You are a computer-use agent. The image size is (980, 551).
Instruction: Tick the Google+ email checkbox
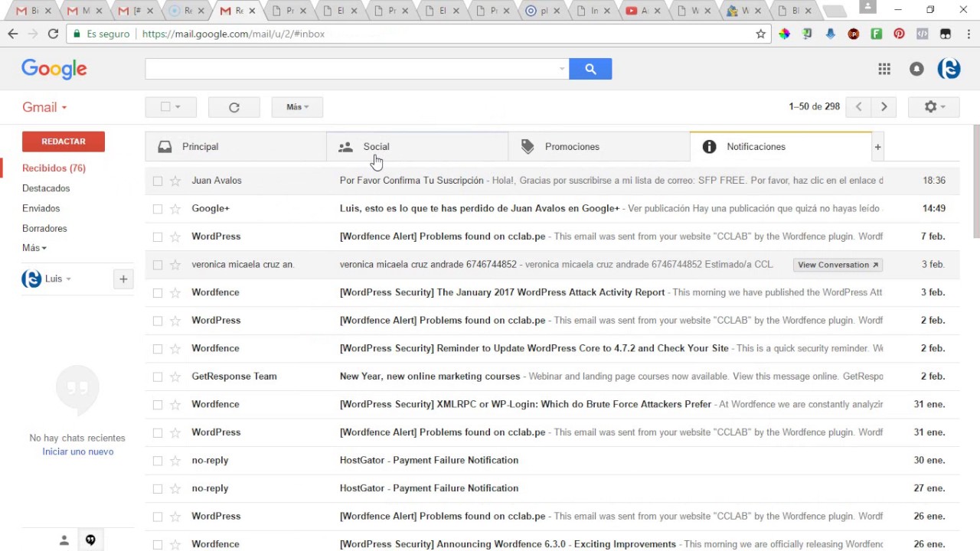pos(158,208)
